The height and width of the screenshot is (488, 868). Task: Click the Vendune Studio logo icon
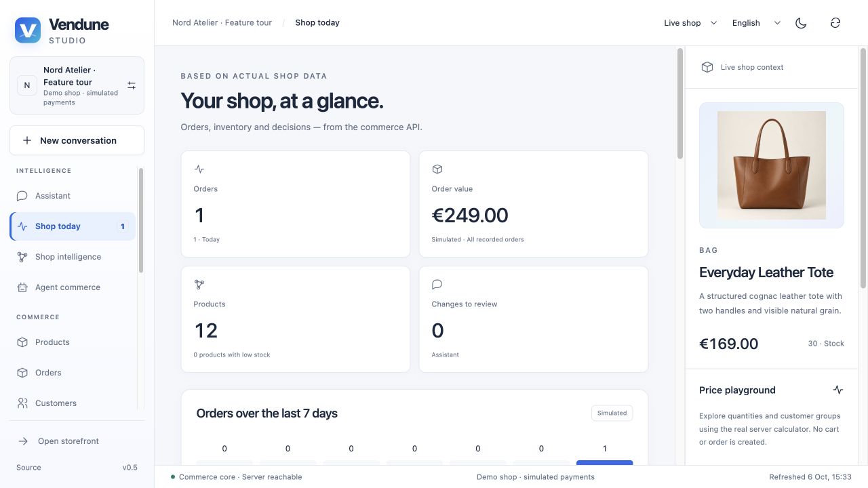click(x=28, y=30)
